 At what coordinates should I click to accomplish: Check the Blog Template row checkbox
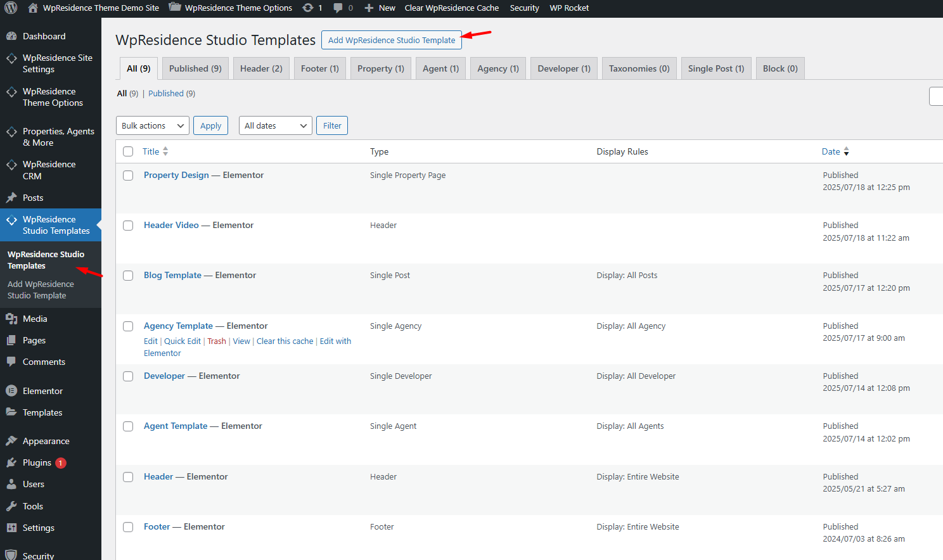(x=128, y=276)
